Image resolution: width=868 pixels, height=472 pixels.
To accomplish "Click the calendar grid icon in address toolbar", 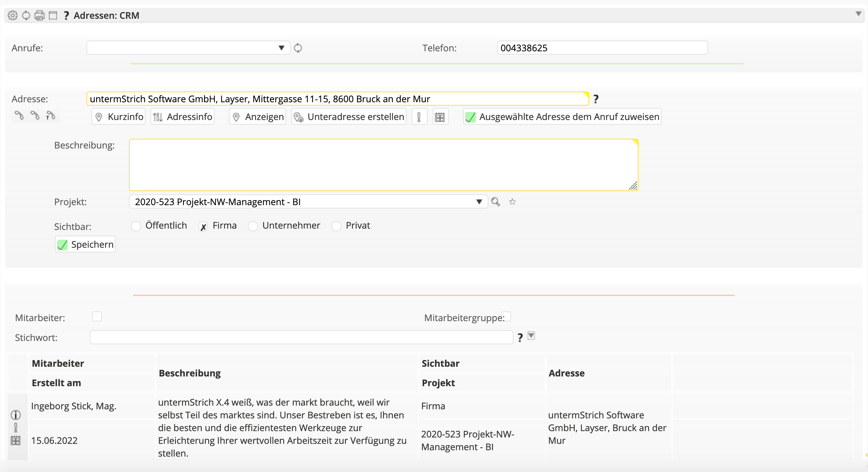I will (440, 117).
